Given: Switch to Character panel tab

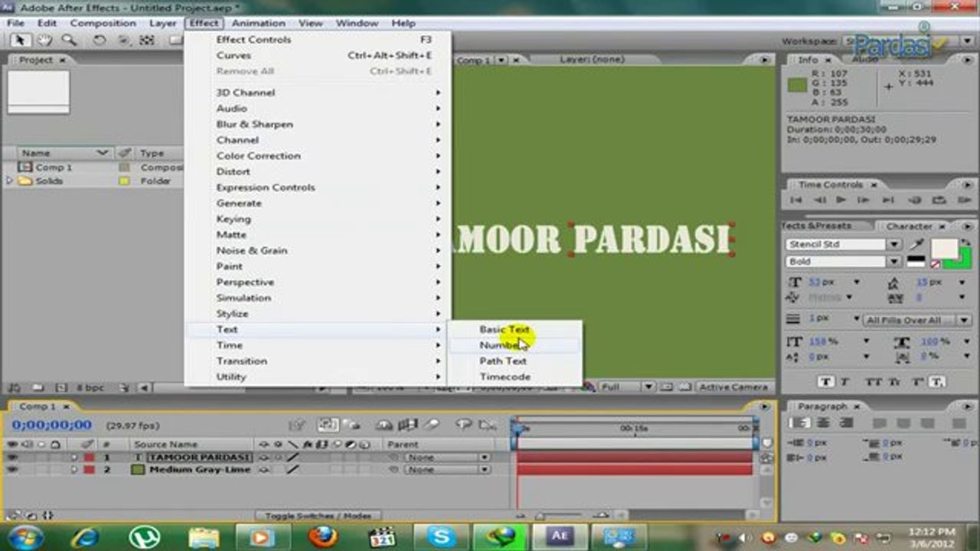Looking at the screenshot, I should [909, 226].
